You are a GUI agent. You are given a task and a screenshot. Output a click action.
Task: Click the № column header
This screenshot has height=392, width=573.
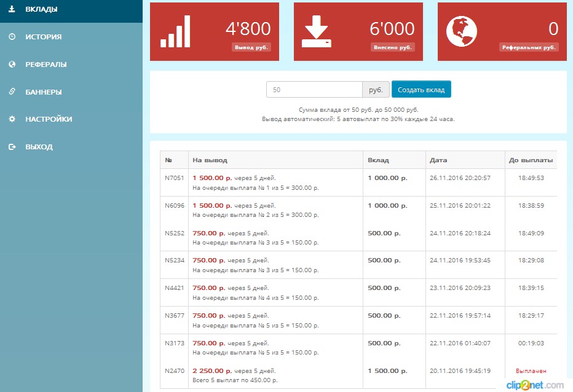(x=168, y=160)
